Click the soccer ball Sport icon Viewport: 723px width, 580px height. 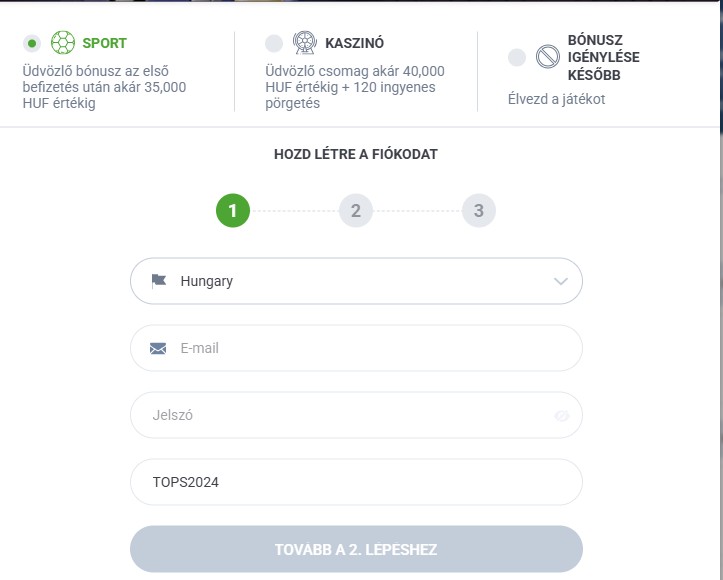pos(62,43)
